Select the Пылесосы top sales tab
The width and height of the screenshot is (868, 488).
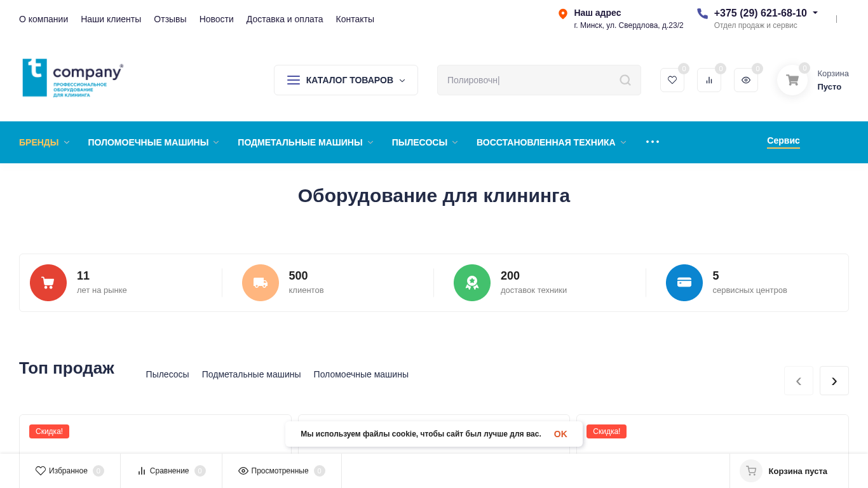tap(167, 374)
